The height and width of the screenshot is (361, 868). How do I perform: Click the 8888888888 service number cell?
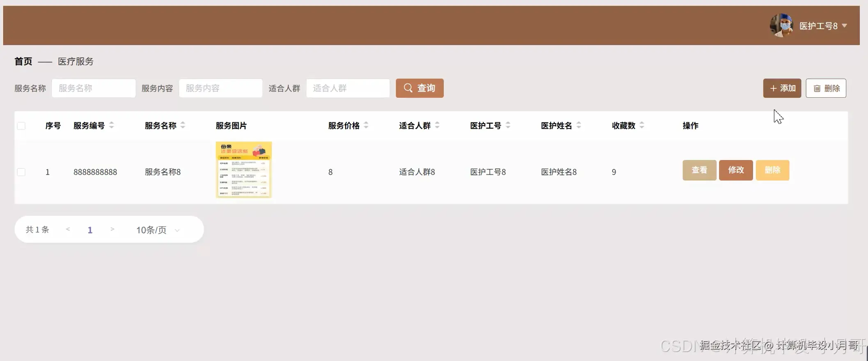pyautogui.click(x=95, y=172)
